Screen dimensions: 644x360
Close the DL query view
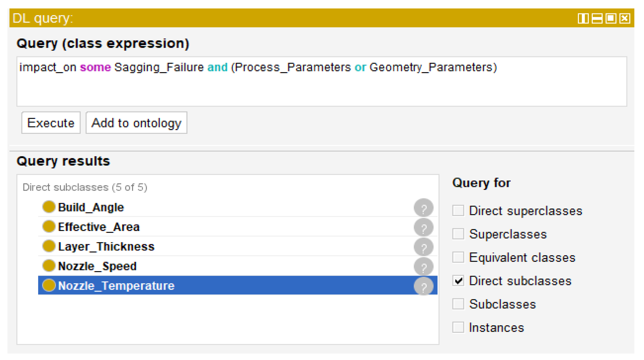(x=625, y=18)
